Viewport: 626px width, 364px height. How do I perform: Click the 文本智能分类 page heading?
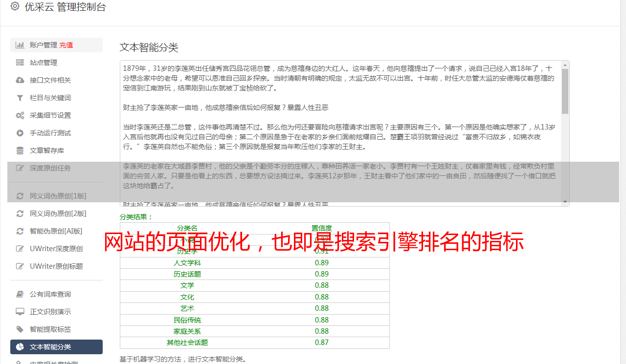tap(149, 47)
